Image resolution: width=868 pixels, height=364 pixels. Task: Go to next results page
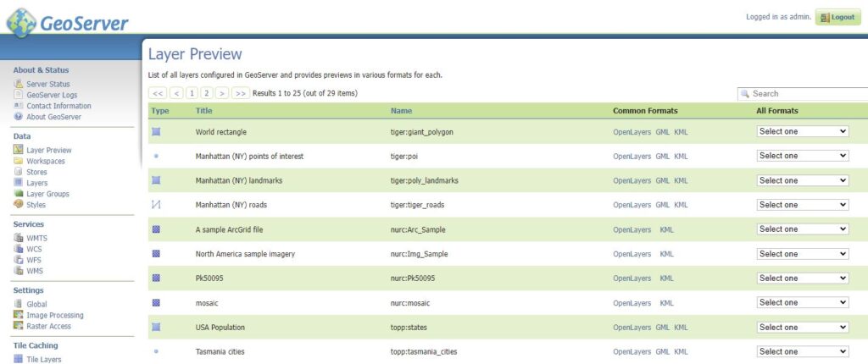pyautogui.click(x=222, y=93)
